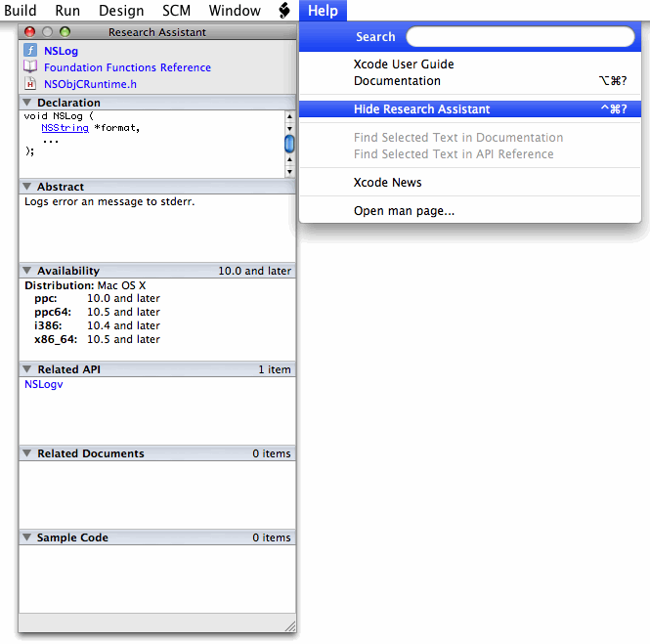Collapse the Declaration section

tap(27, 102)
